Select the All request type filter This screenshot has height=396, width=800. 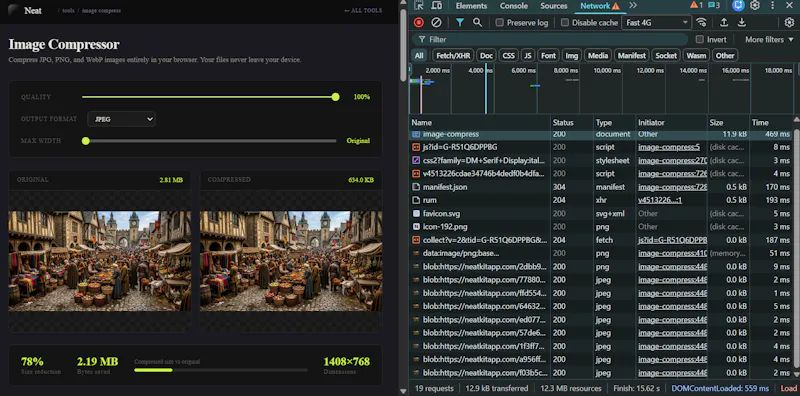coord(419,56)
